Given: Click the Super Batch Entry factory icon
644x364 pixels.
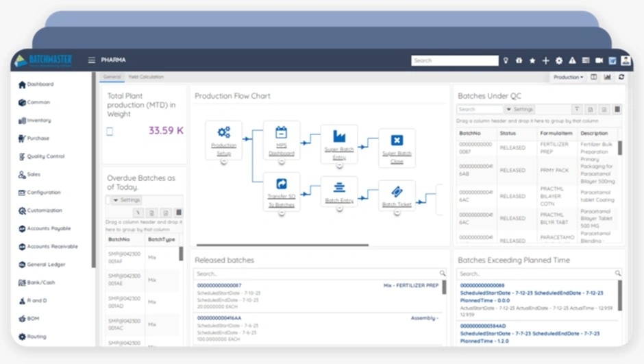Looking at the screenshot, I should (338, 136).
